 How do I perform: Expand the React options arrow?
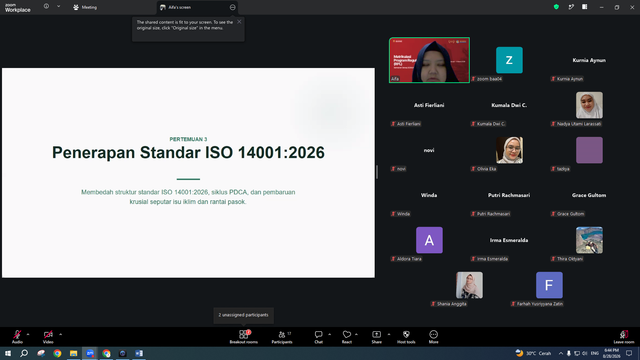(356, 334)
